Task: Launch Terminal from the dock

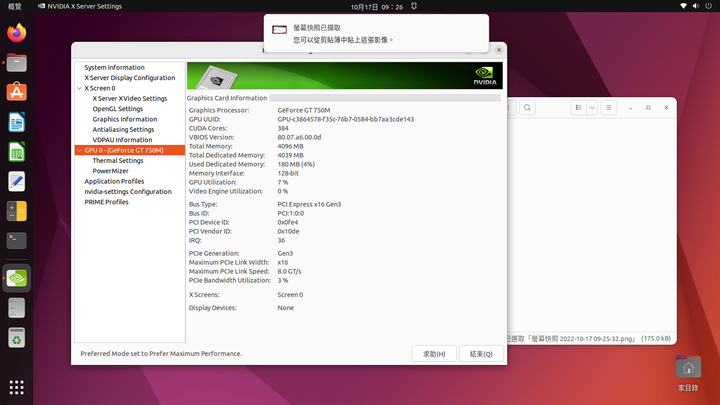Action: pos(17,241)
